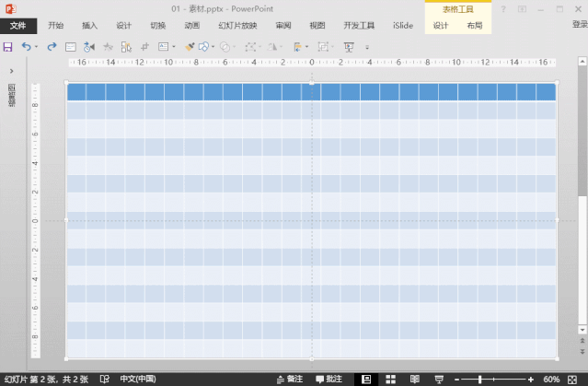Open the Undo history dropdown arrow
This screenshot has height=386, width=588.
[37, 46]
